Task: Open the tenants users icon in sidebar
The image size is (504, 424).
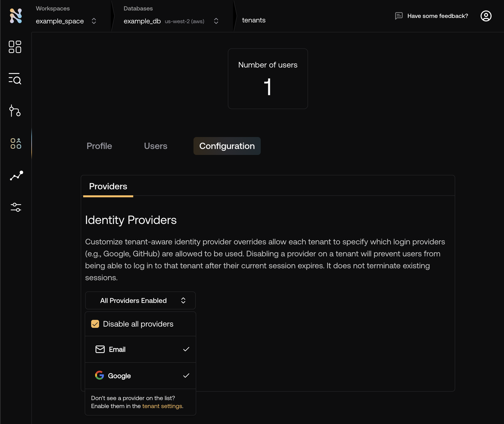Action: coord(16,143)
